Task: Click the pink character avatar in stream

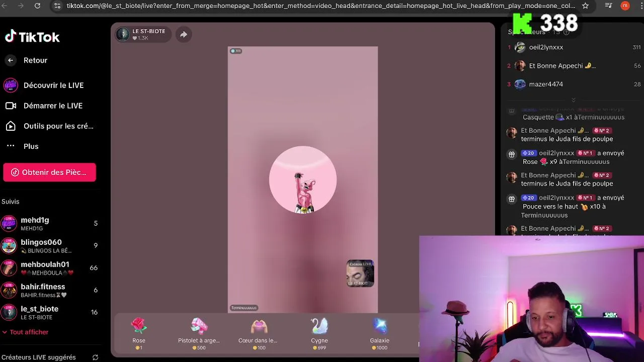Action: pyautogui.click(x=303, y=180)
